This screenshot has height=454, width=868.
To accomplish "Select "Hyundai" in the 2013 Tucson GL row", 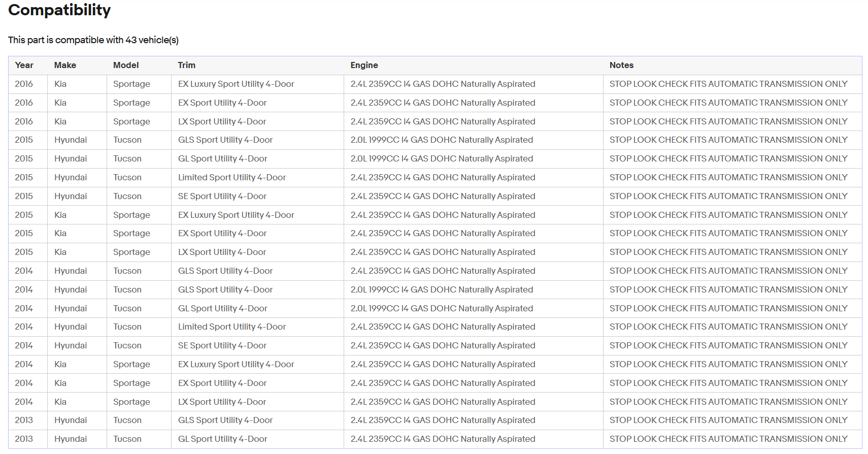I will coord(71,439).
